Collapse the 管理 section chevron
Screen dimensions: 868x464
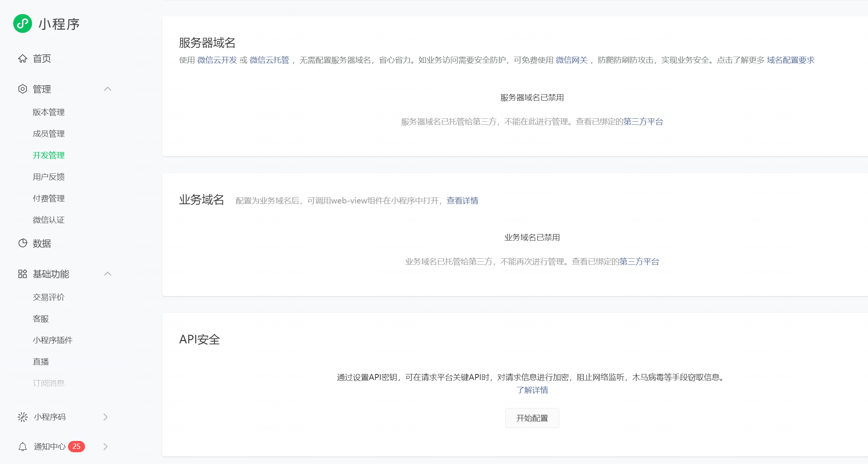[108, 89]
